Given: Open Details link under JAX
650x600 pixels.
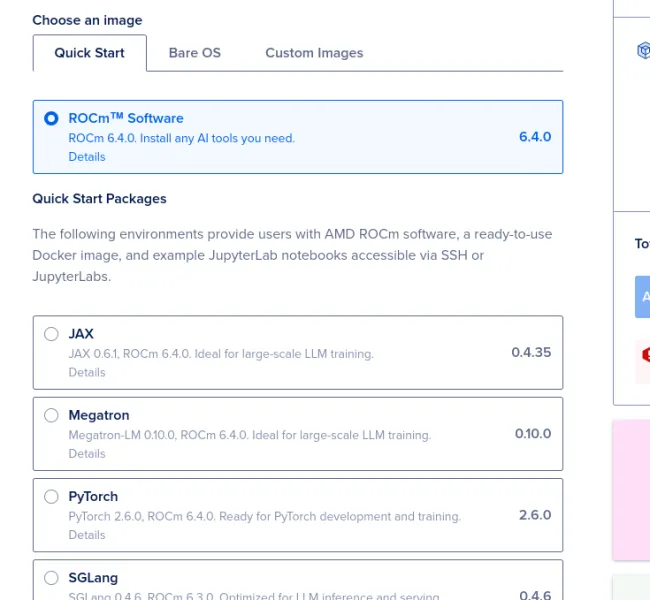Looking at the screenshot, I should pos(87,372).
